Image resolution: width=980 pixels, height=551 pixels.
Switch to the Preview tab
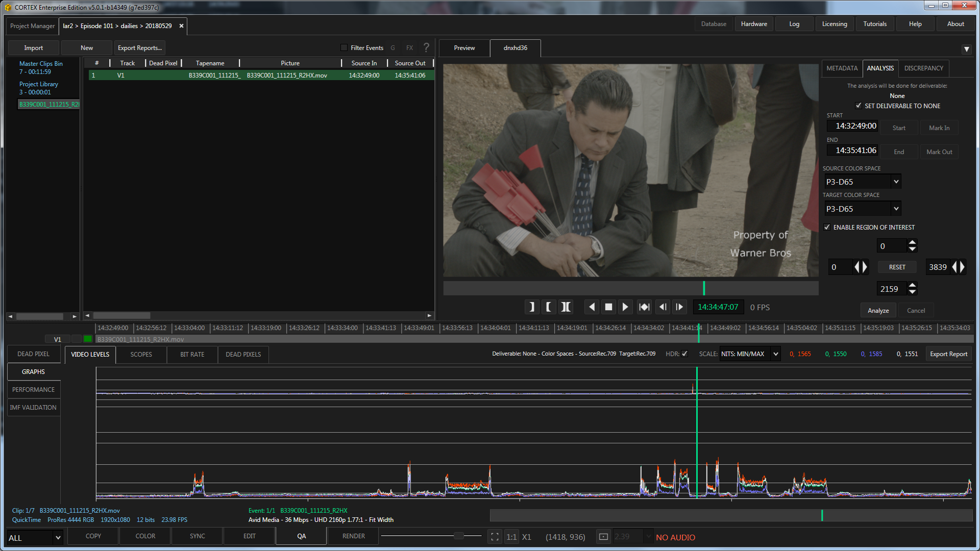pyautogui.click(x=464, y=48)
